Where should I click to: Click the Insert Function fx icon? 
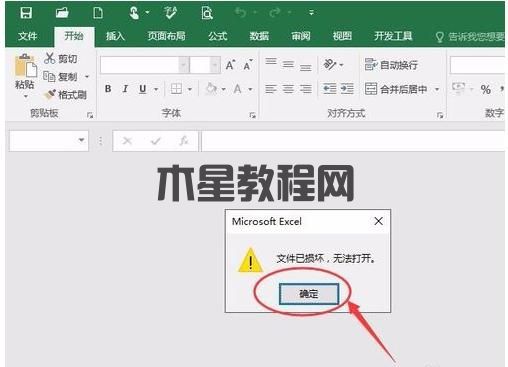click(184, 141)
